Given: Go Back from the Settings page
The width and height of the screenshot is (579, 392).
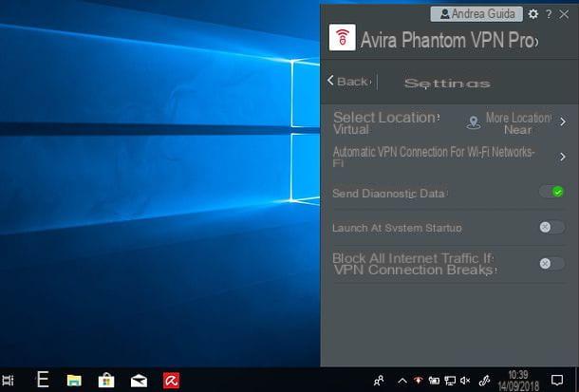Looking at the screenshot, I should [349, 82].
